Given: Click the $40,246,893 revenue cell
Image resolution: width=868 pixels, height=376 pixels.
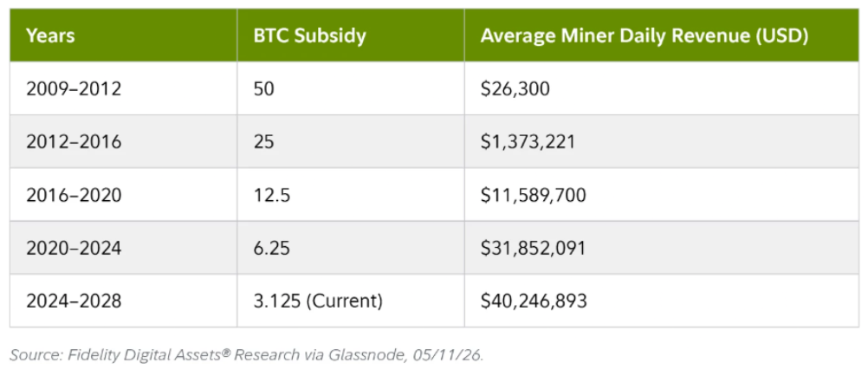Looking at the screenshot, I should [662, 301].
